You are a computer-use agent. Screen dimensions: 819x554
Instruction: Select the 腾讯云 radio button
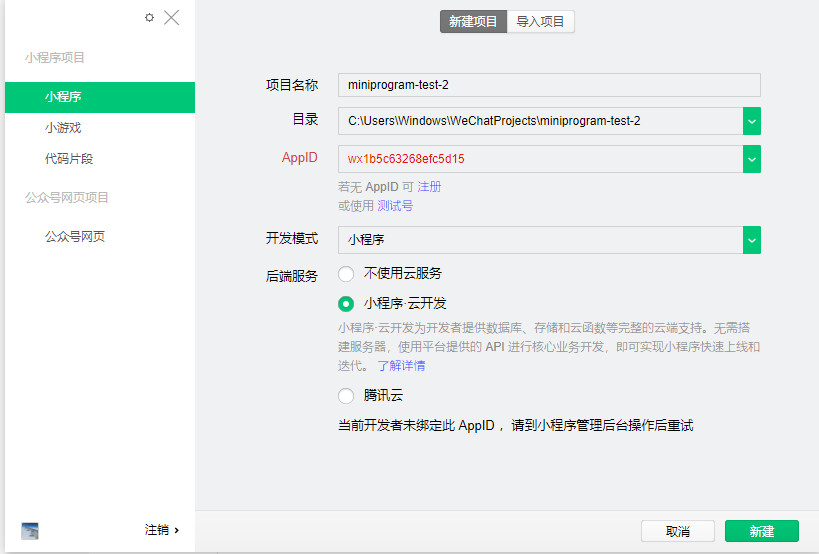[346, 396]
